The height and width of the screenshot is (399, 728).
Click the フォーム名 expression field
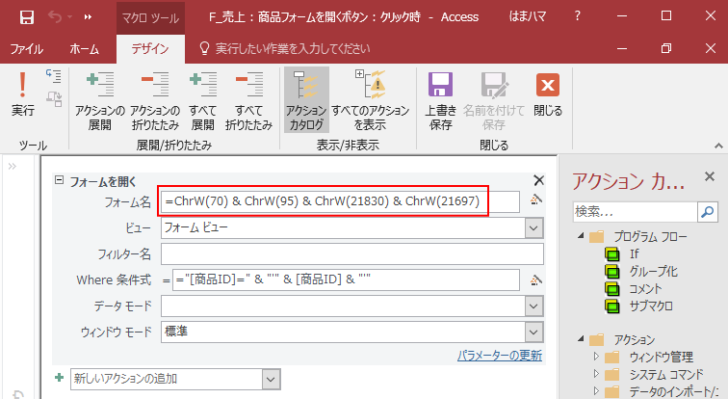coord(340,201)
